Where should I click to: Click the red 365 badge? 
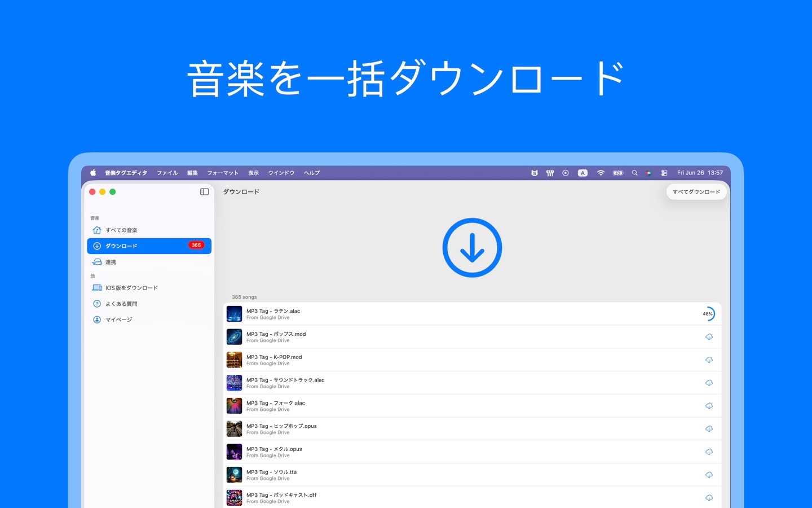click(196, 246)
